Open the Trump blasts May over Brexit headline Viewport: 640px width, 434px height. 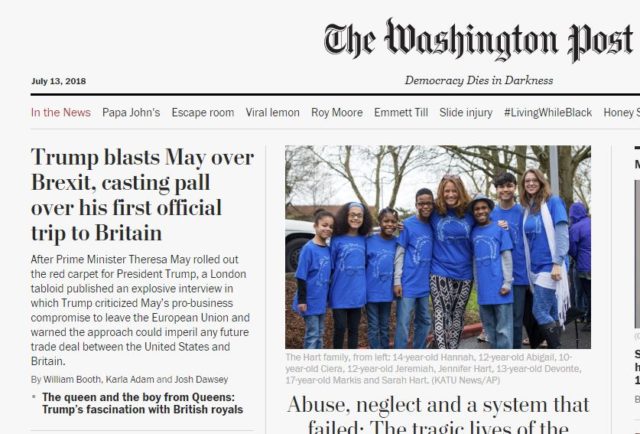pyautogui.click(x=142, y=195)
